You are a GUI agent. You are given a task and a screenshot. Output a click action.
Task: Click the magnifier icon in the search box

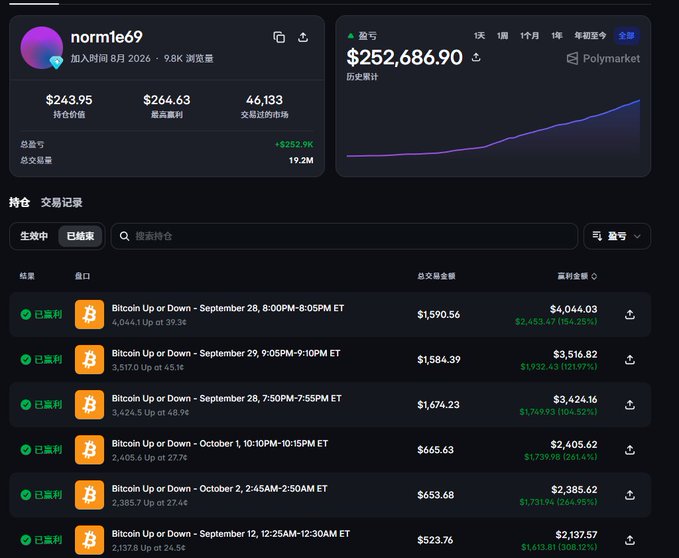pos(124,236)
